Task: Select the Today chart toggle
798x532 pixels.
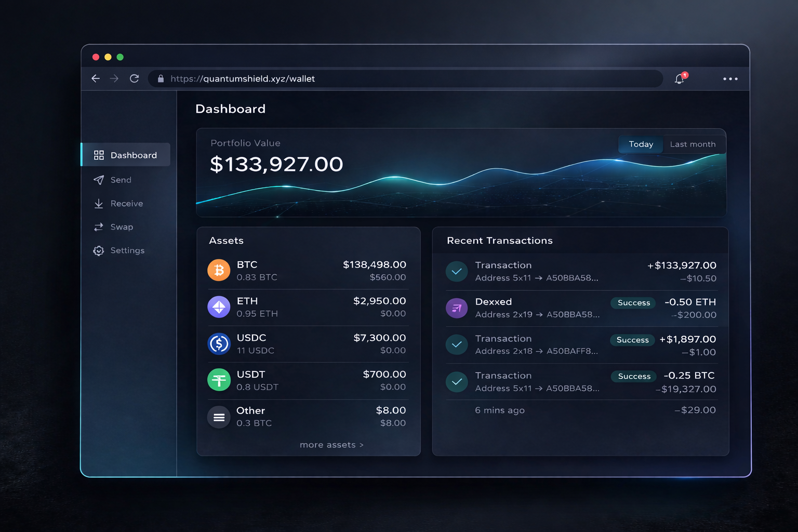Action: (x=640, y=144)
